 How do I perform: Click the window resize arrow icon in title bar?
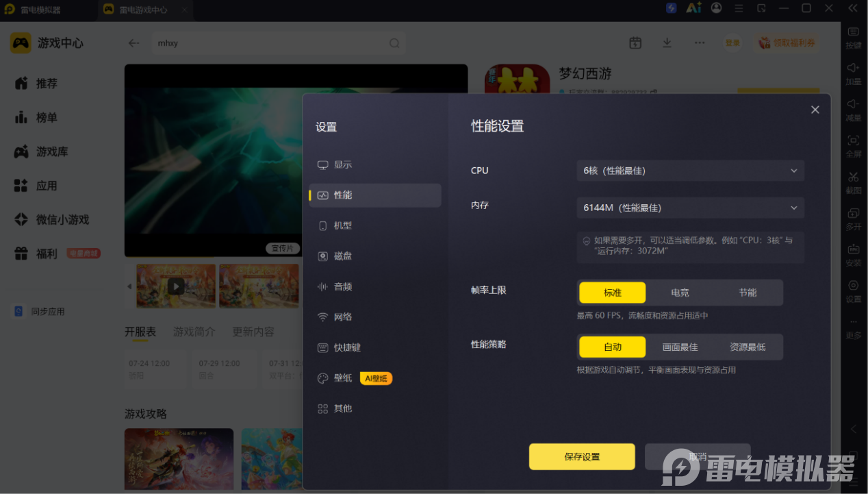(761, 8)
